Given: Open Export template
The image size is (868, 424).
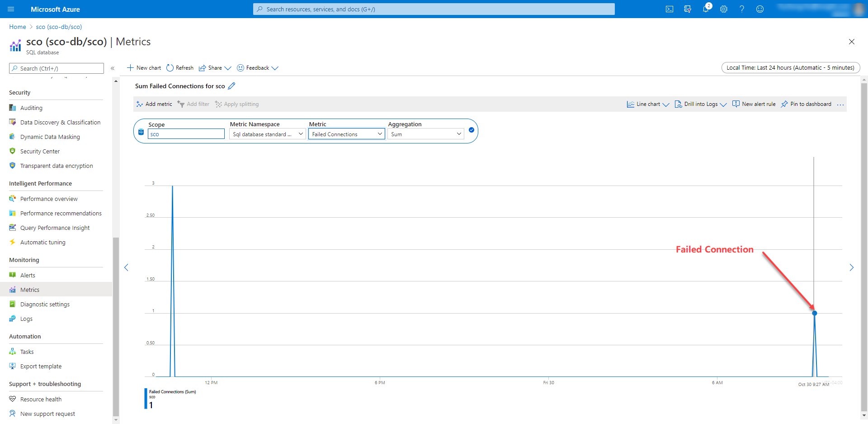Looking at the screenshot, I should (41, 366).
